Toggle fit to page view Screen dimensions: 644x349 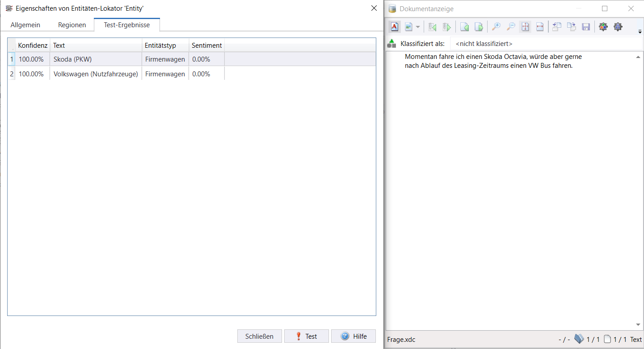[525, 27]
